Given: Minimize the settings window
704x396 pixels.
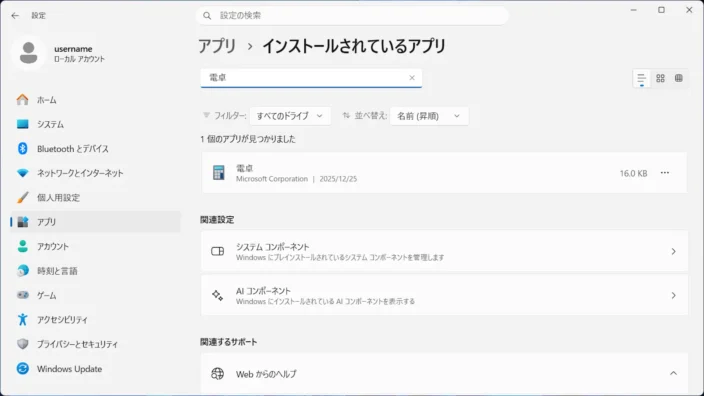Looking at the screenshot, I should [634, 10].
